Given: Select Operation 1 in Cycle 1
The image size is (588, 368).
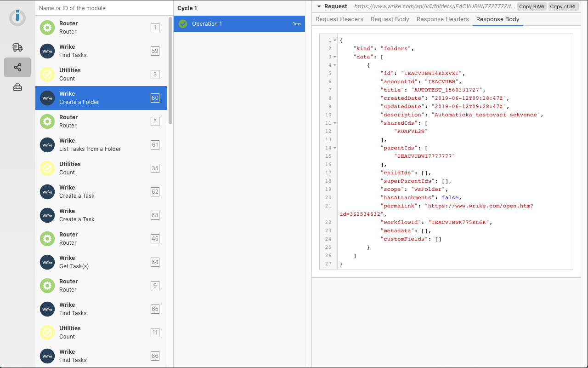Looking at the screenshot, I should coord(239,24).
